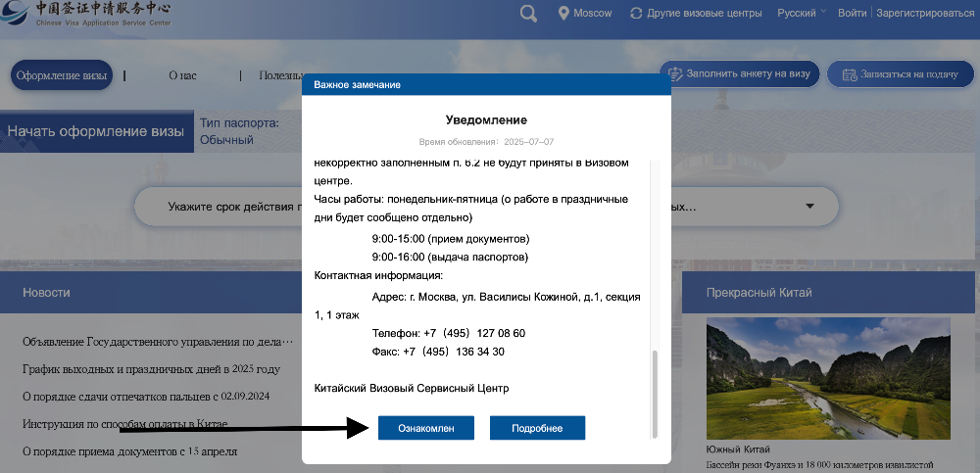The height and width of the screenshot is (473, 980).
Task: Open news about fingerprint submission from 02.09.2024
Action: pos(145,397)
